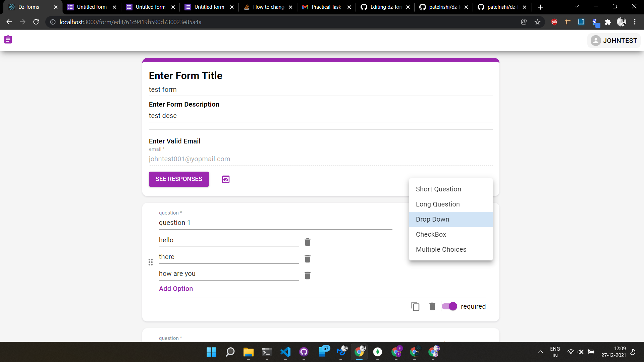
Task: Open the browser tab search chevron
Action: coord(577,7)
